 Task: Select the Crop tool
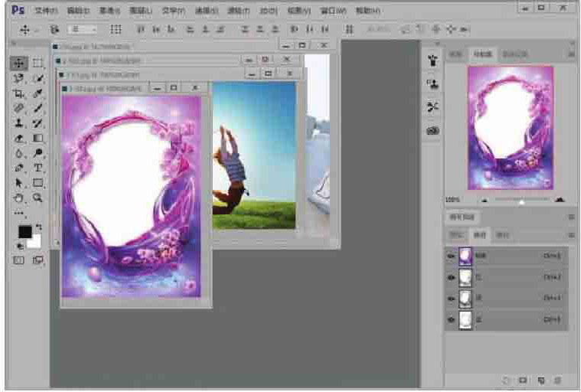[19, 93]
